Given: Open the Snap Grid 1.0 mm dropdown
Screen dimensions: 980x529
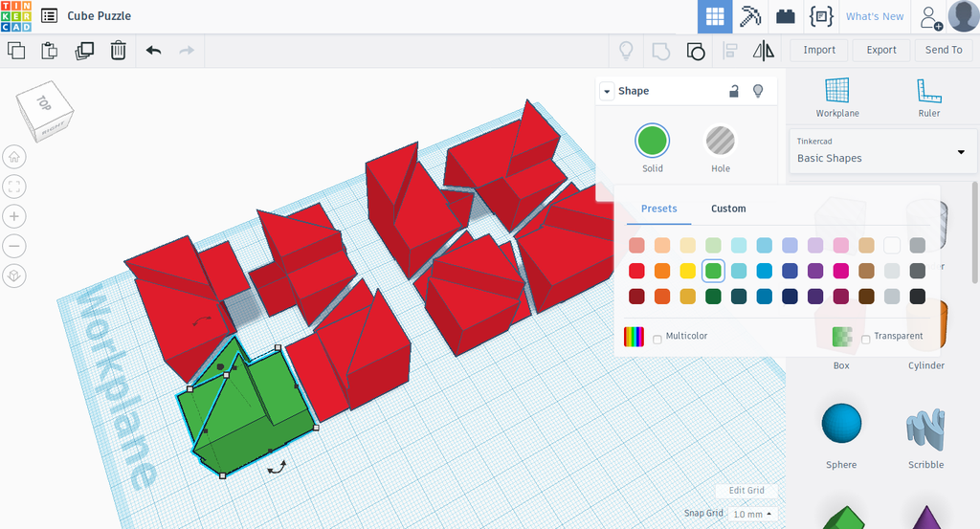Looking at the screenshot, I should tap(752, 514).
